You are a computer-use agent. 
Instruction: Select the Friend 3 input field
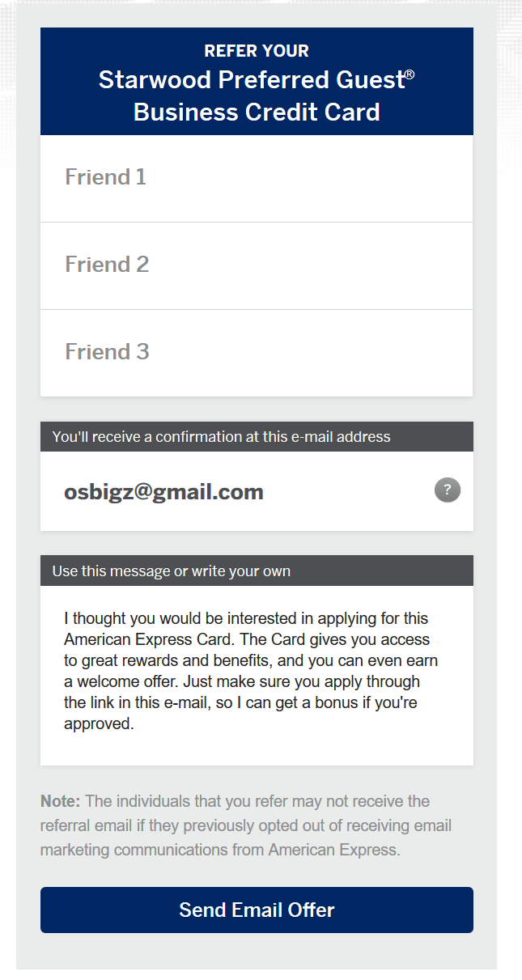pos(256,353)
